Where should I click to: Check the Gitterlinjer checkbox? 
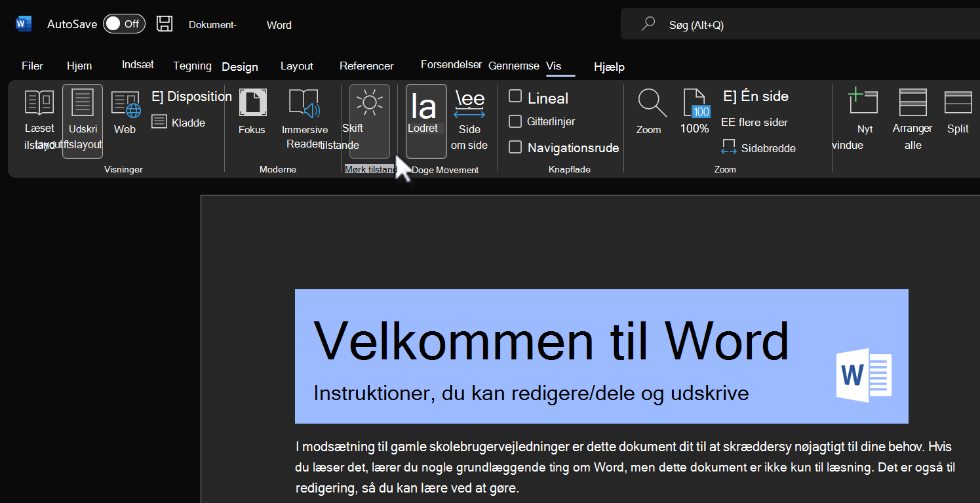pos(515,121)
